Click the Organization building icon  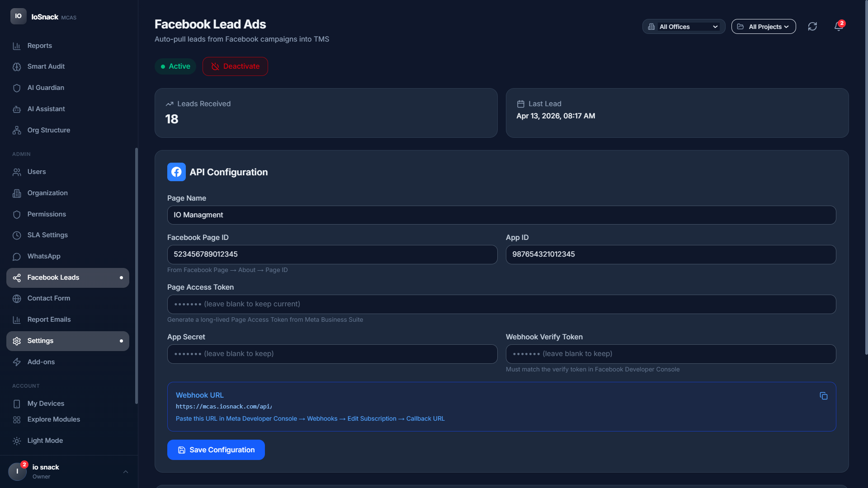[17, 193]
